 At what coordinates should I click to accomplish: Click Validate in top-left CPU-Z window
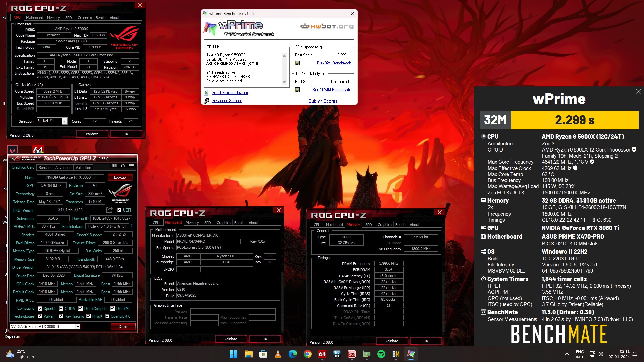click(x=92, y=134)
